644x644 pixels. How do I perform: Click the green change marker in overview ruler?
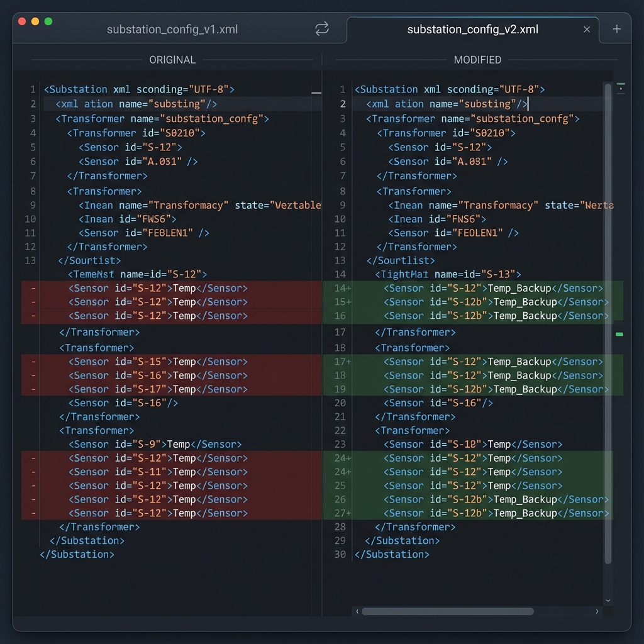pyautogui.click(x=619, y=334)
